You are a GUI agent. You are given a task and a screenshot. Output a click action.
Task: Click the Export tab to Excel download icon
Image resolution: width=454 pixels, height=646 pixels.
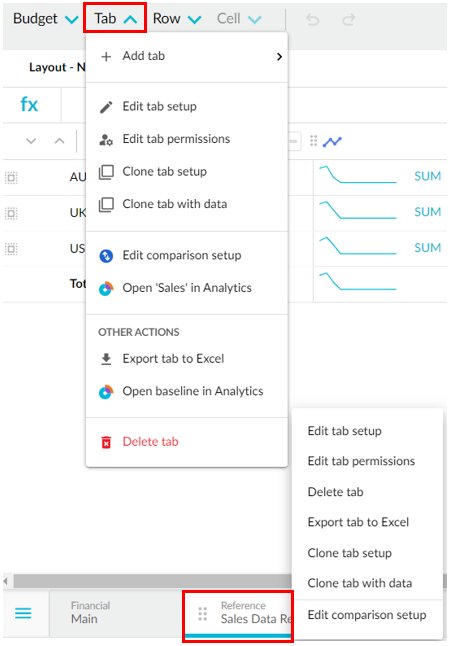tap(106, 359)
